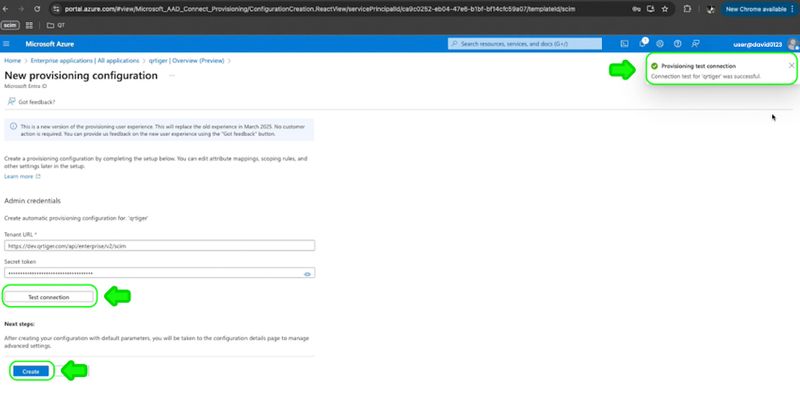Click the scim tab group chip

tap(10, 25)
